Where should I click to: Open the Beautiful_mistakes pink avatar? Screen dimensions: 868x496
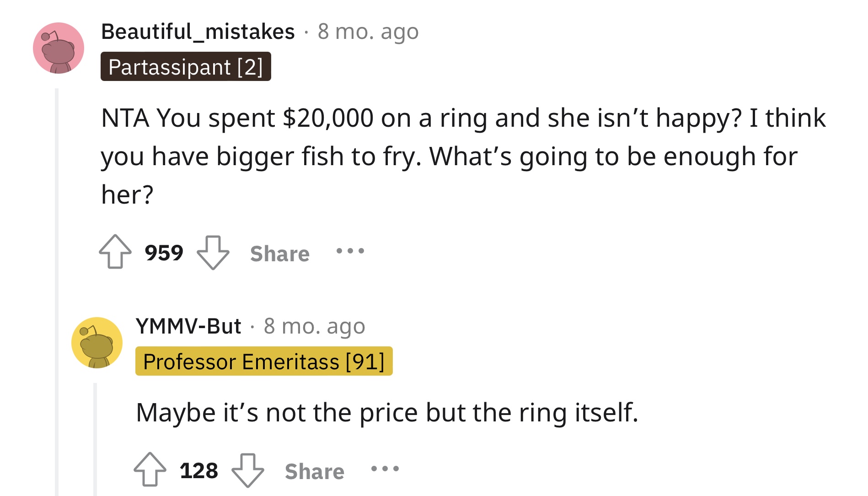(59, 48)
